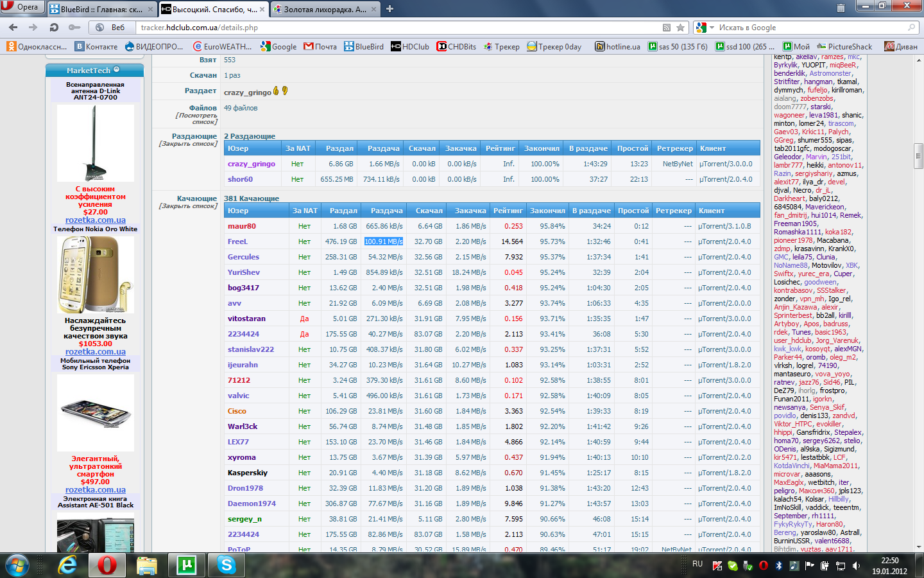Click the thumbs-down icon next to crazy_gringo
Image resolution: width=924 pixels, height=578 pixels.
pyautogui.click(x=285, y=91)
